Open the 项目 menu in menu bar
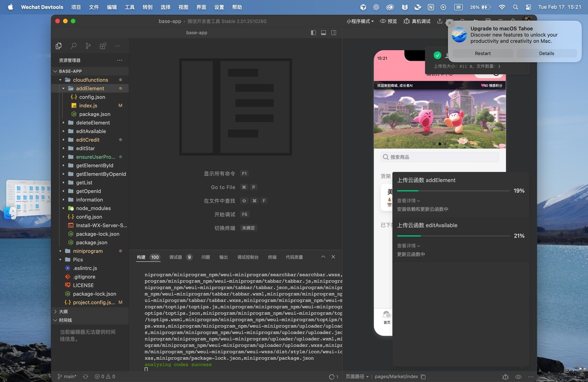This screenshot has width=588, height=382. point(76,7)
